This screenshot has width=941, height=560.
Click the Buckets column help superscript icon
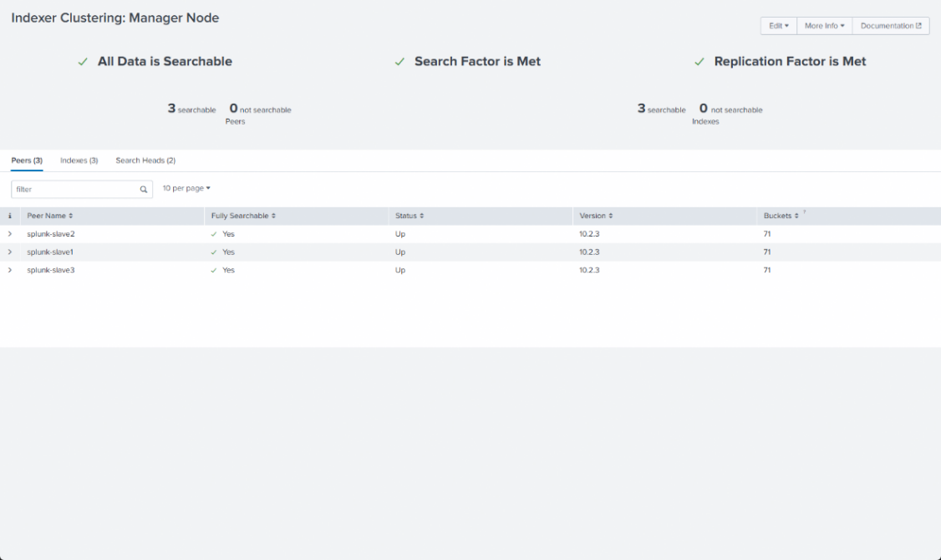(804, 211)
